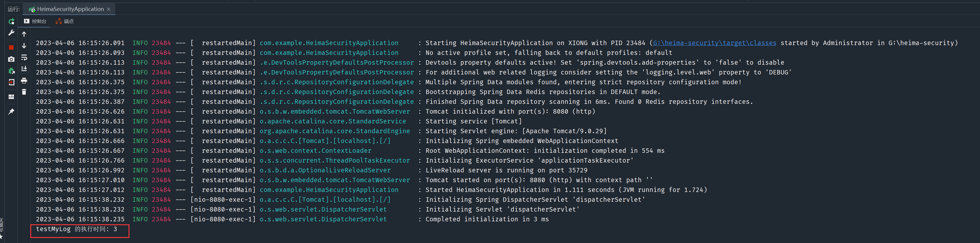Viewport: 980px width, 243px height.
Task: Restore the panel layout using the layout icon
Action: tap(11, 97)
